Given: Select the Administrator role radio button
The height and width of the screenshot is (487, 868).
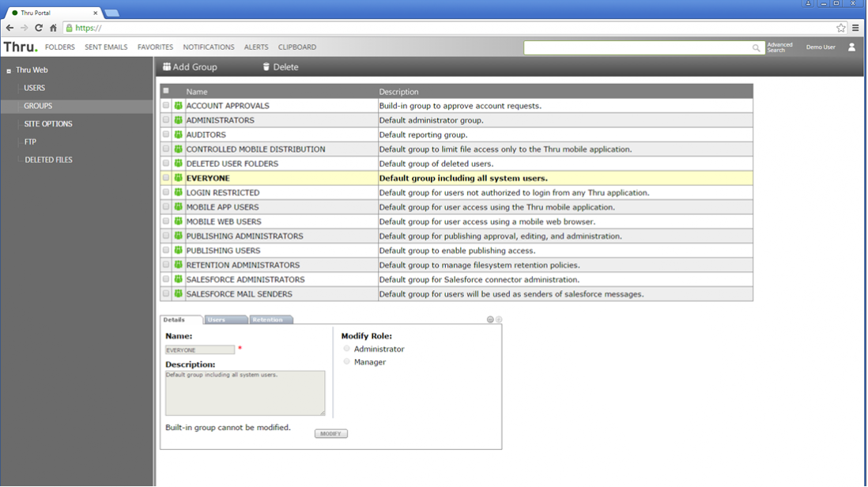Looking at the screenshot, I should click(347, 349).
